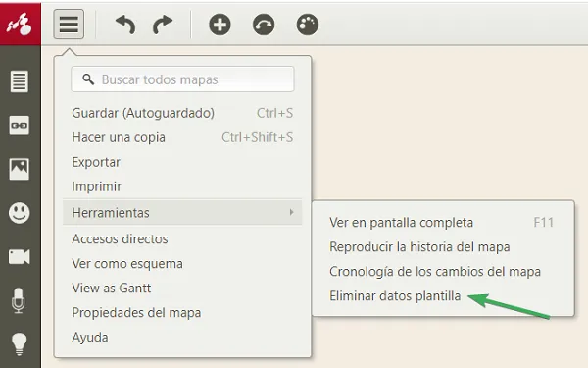Open the hamburger main menu button
588x368 pixels.
tap(69, 25)
